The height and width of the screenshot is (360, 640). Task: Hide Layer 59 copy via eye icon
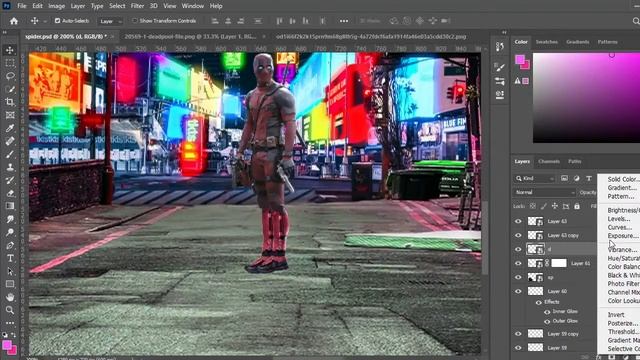click(x=518, y=334)
